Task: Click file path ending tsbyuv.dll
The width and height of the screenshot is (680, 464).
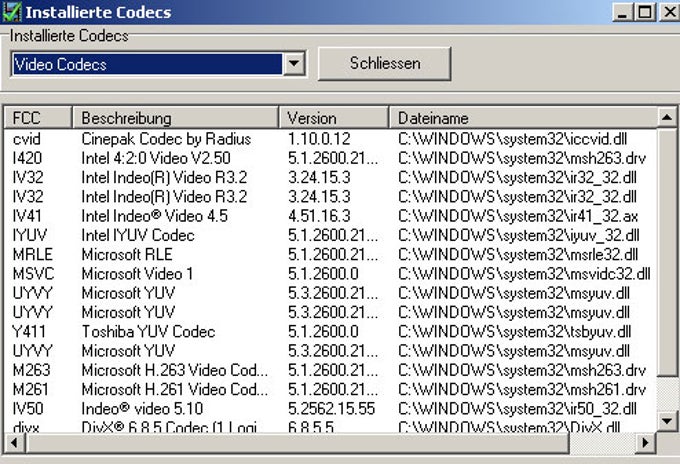Action: [x=514, y=331]
